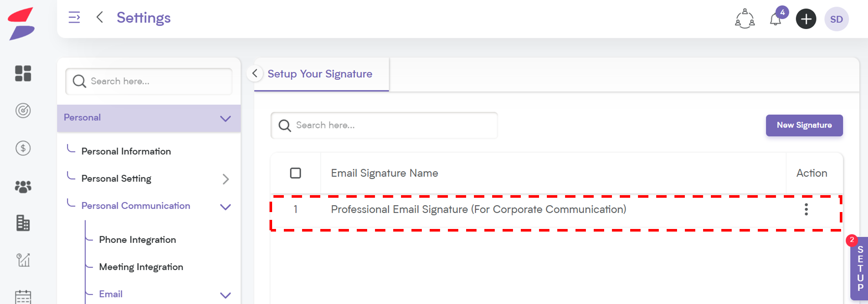This screenshot has width=868, height=304.
Task: Expand the Personal Setting arrow
Action: (225, 179)
